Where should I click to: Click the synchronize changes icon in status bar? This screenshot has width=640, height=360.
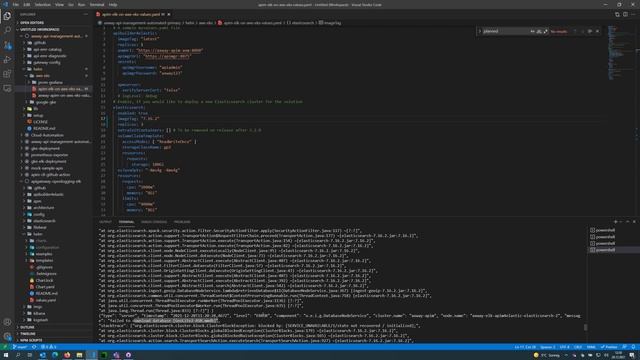point(34,347)
